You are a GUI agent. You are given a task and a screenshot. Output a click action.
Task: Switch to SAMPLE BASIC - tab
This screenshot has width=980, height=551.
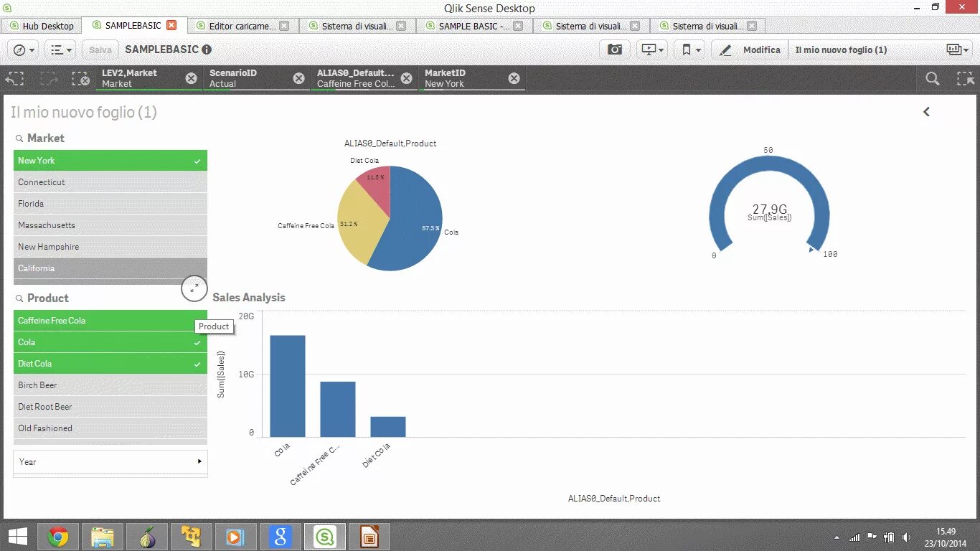tap(474, 26)
